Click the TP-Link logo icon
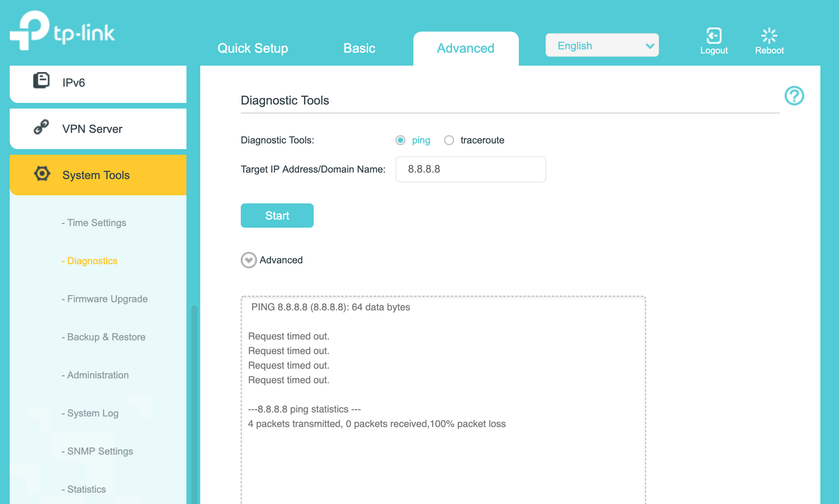 [x=29, y=31]
